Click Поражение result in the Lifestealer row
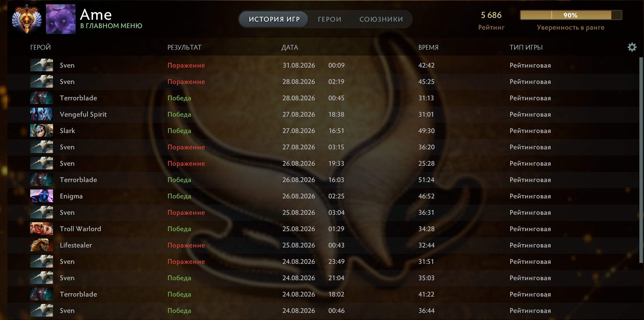644x320 pixels. 186,245
